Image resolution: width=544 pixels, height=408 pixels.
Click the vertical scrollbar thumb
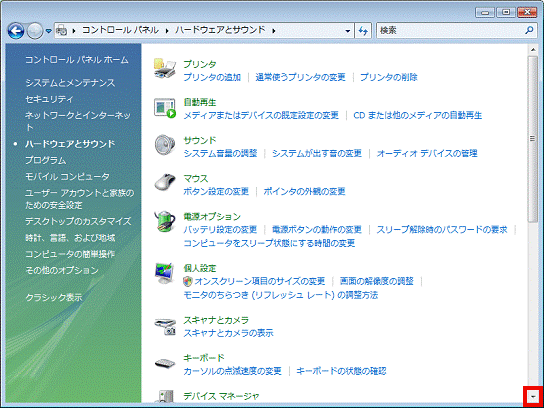(533, 139)
